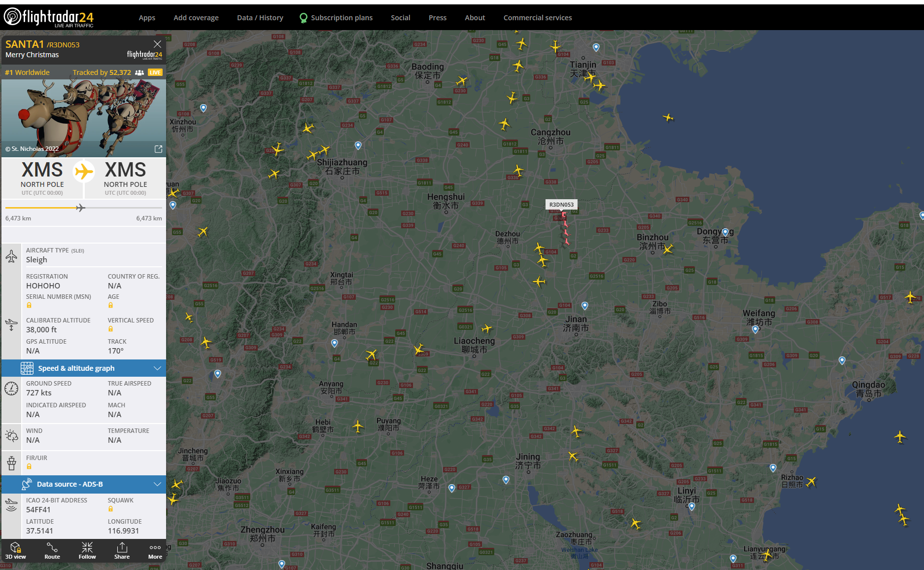The height and width of the screenshot is (570, 924).
Task: Open the reindeer photo in full view
Action: click(x=158, y=149)
